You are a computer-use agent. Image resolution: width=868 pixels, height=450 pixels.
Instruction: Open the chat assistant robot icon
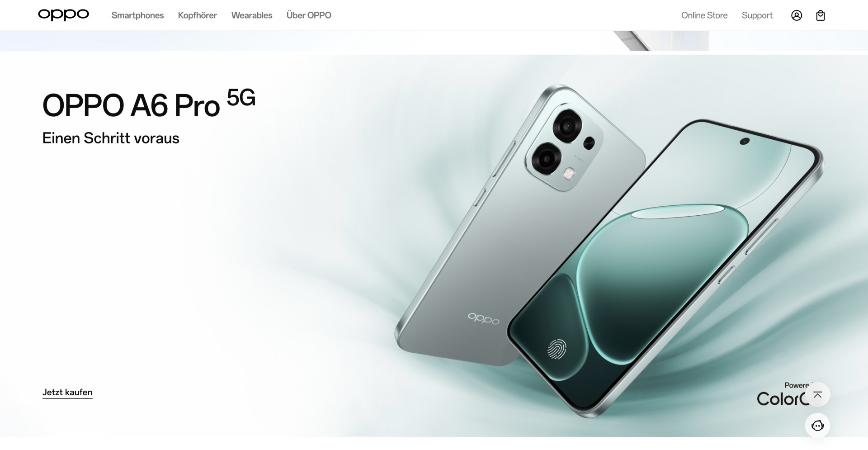(817, 426)
